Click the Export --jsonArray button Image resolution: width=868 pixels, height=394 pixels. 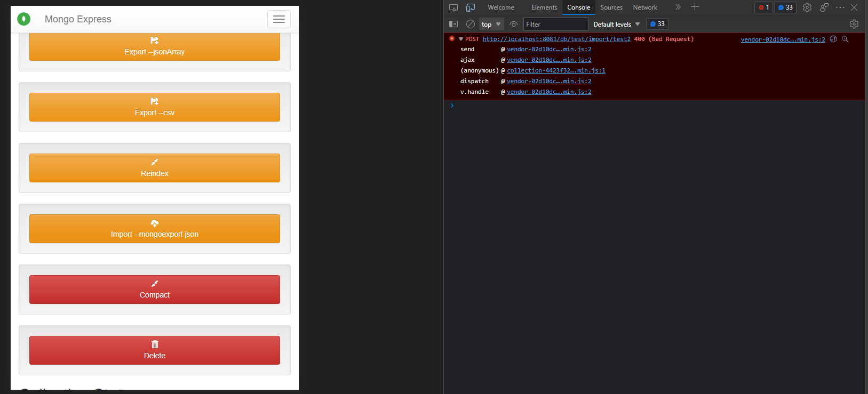pyautogui.click(x=155, y=47)
